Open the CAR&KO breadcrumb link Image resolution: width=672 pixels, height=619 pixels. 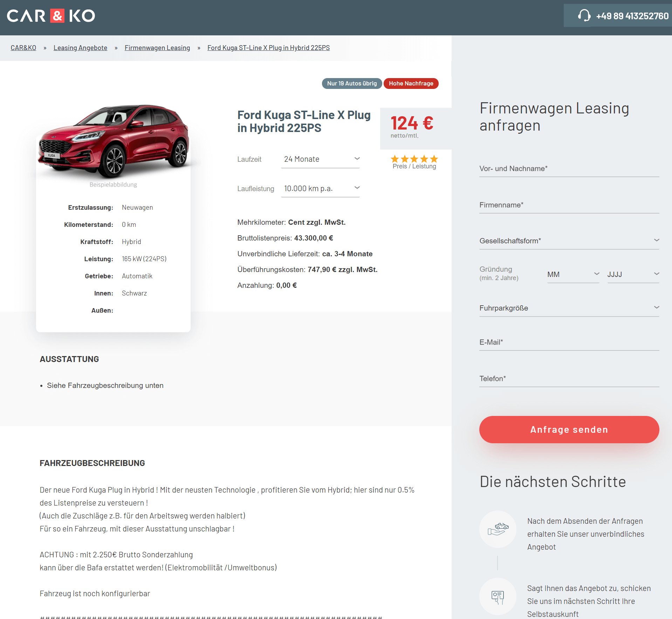pyautogui.click(x=23, y=48)
